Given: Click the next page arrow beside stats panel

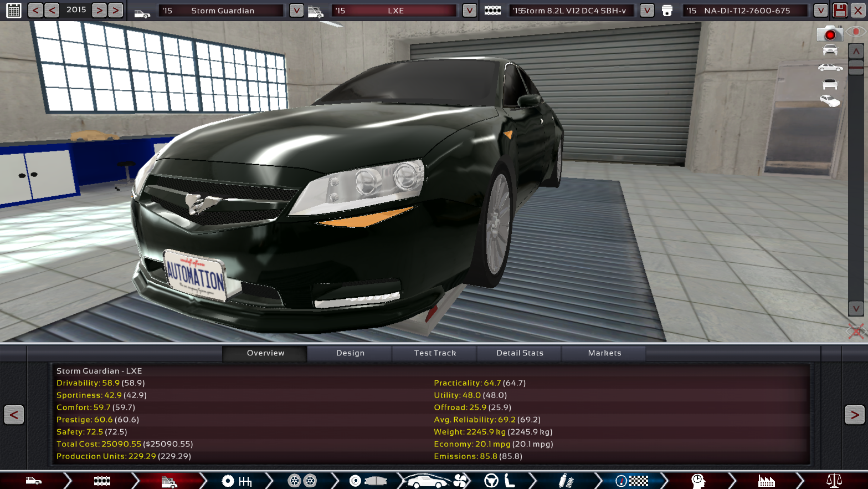Looking at the screenshot, I should coord(854,415).
